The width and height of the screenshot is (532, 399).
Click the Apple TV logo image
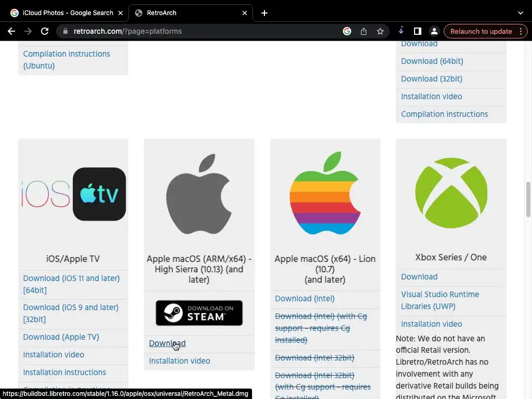(x=99, y=194)
